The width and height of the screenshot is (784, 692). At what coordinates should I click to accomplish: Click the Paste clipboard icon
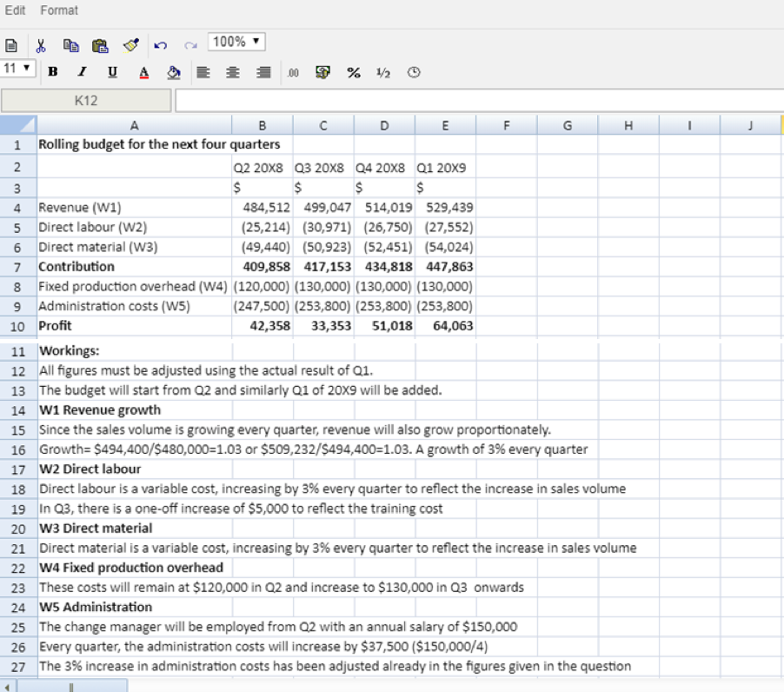[x=100, y=43]
